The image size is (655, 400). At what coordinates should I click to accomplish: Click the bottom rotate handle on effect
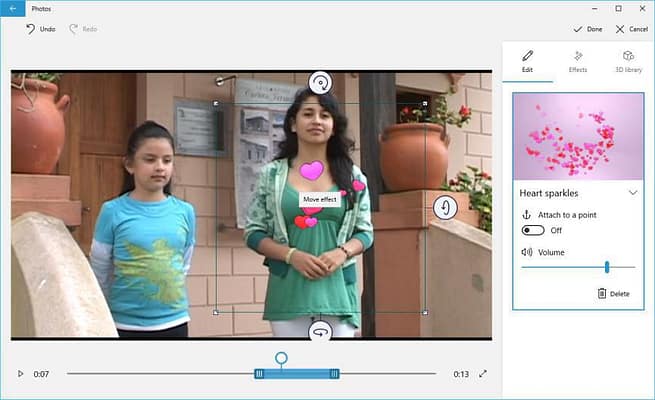click(x=320, y=332)
